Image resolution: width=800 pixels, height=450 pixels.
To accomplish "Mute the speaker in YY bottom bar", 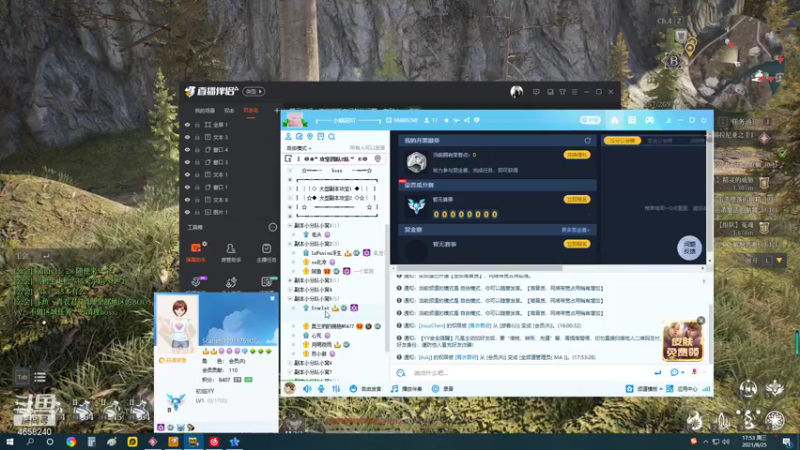I will click(x=307, y=389).
